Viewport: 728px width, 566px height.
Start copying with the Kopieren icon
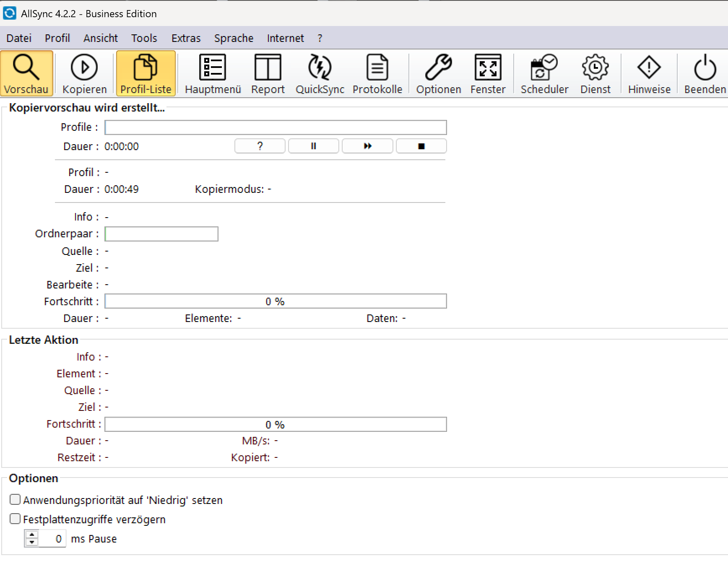(x=84, y=68)
